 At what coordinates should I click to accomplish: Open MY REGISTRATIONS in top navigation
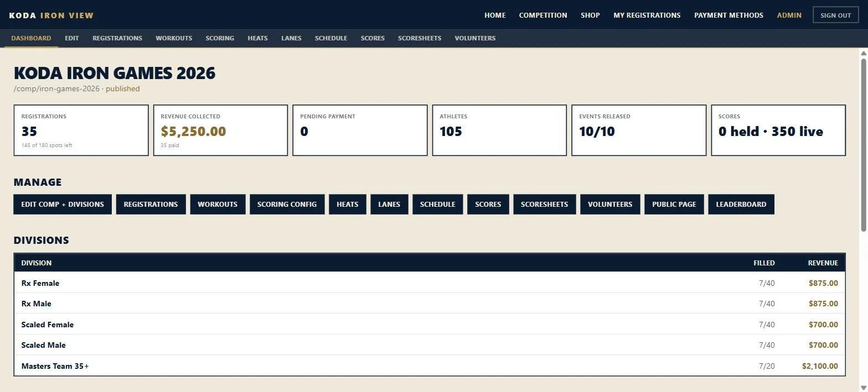coord(647,15)
